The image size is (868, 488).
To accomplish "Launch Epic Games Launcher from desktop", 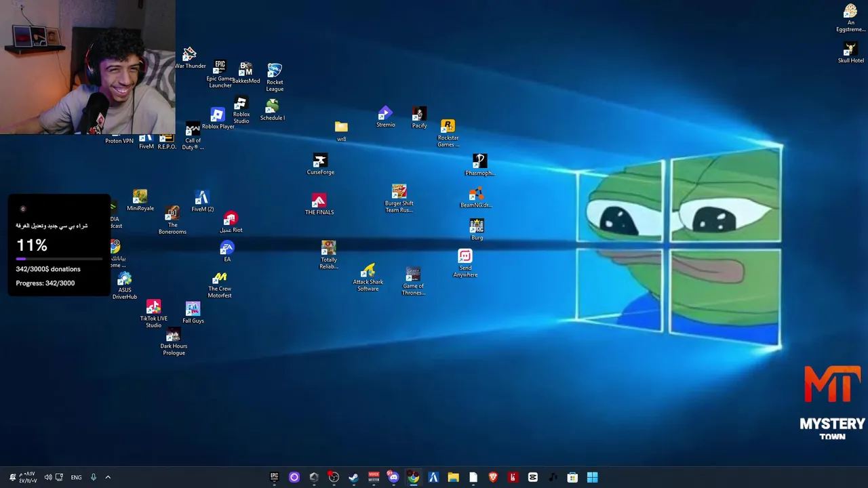I will point(220,74).
